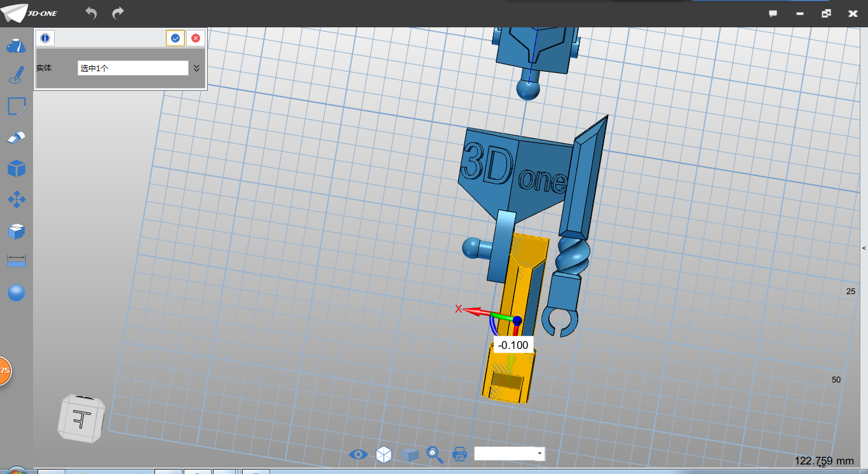The image size is (868, 474).
Task: Click the magnifier zoom view tool
Action: click(435, 454)
